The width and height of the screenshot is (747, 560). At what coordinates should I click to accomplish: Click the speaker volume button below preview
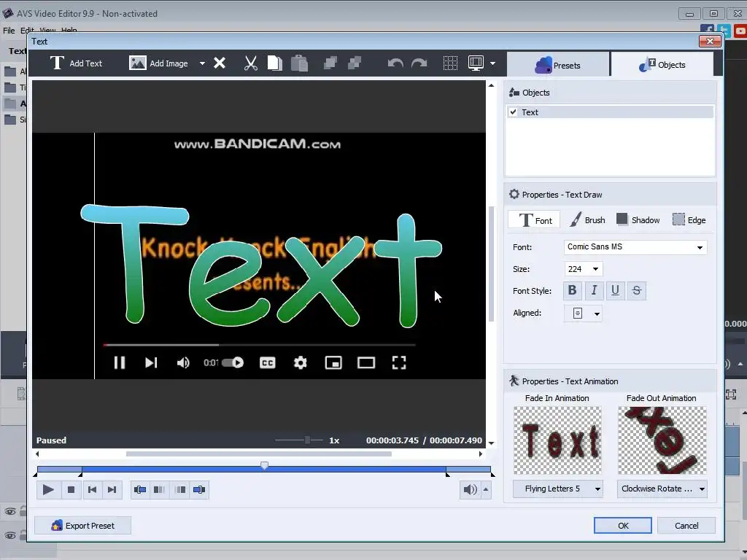[470, 489]
